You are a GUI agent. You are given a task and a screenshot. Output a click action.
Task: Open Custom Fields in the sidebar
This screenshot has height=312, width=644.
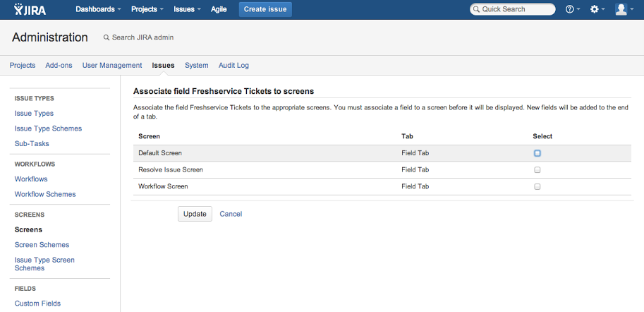37,304
